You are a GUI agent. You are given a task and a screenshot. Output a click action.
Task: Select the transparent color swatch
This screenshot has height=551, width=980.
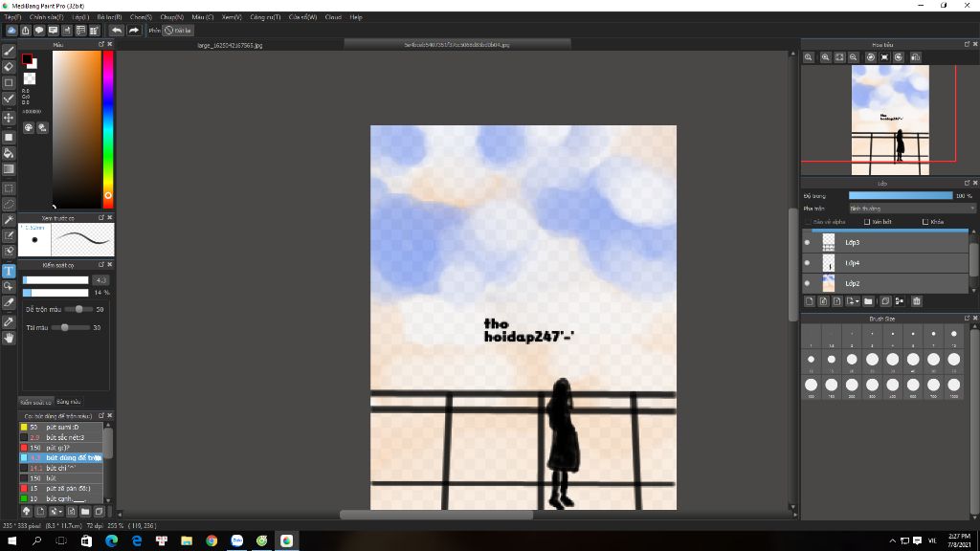[30, 78]
